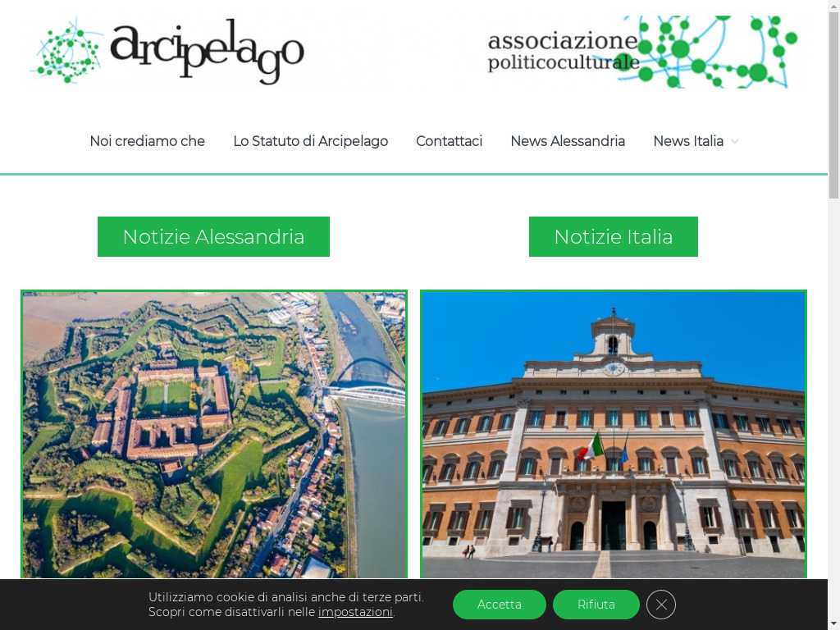Open Lo Statuto di Arcipelago page
840x630 pixels.
310,141
